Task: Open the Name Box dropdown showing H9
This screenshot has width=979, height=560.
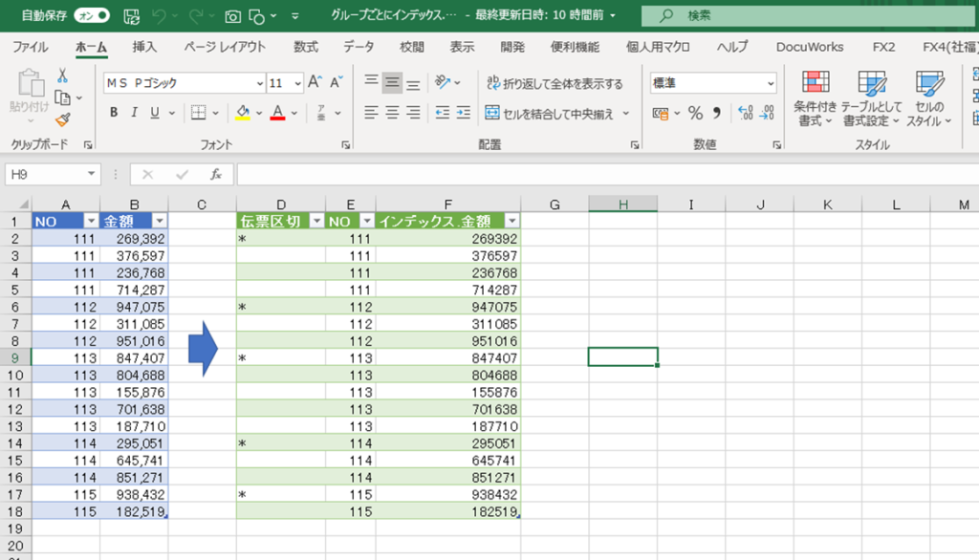Action: tap(91, 174)
